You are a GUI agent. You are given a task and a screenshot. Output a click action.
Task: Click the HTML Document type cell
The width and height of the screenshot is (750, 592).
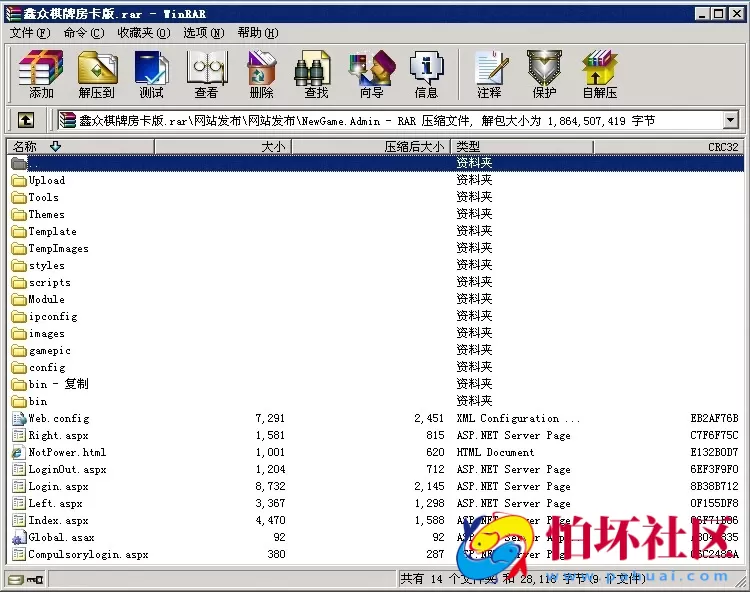point(495,452)
